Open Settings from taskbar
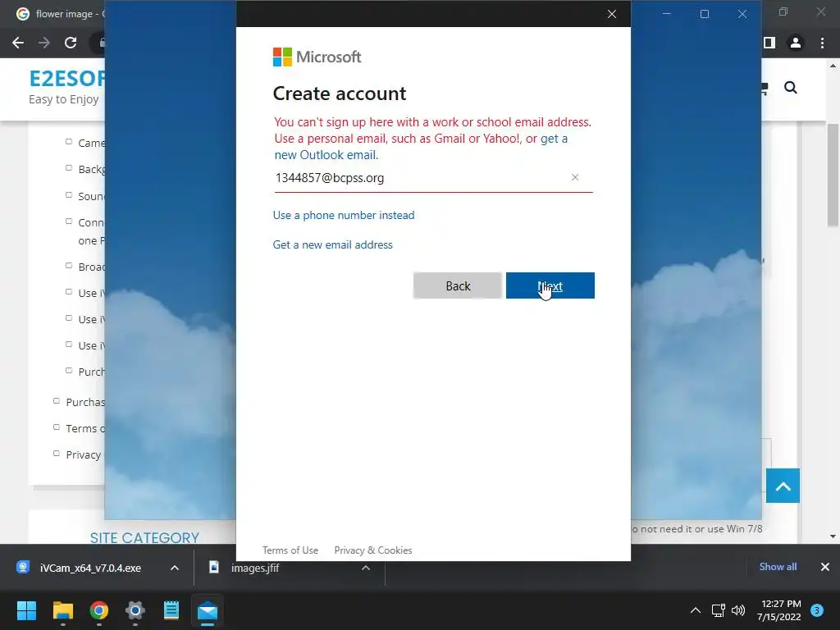Viewport: 840px width, 630px height. click(135, 610)
